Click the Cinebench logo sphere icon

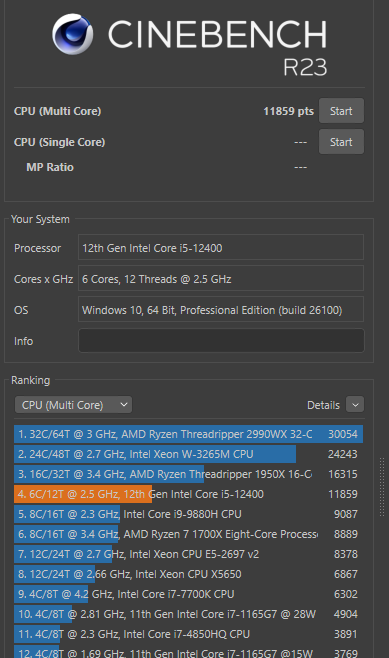[x=73, y=34]
